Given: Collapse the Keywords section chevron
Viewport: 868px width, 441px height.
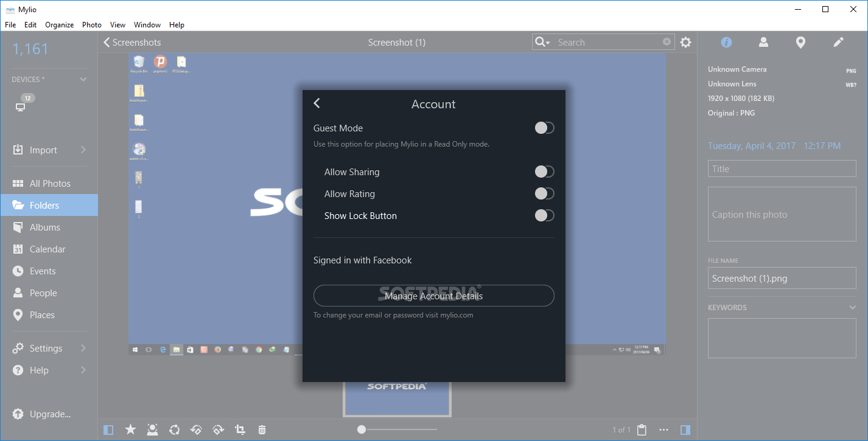Looking at the screenshot, I should coord(852,308).
